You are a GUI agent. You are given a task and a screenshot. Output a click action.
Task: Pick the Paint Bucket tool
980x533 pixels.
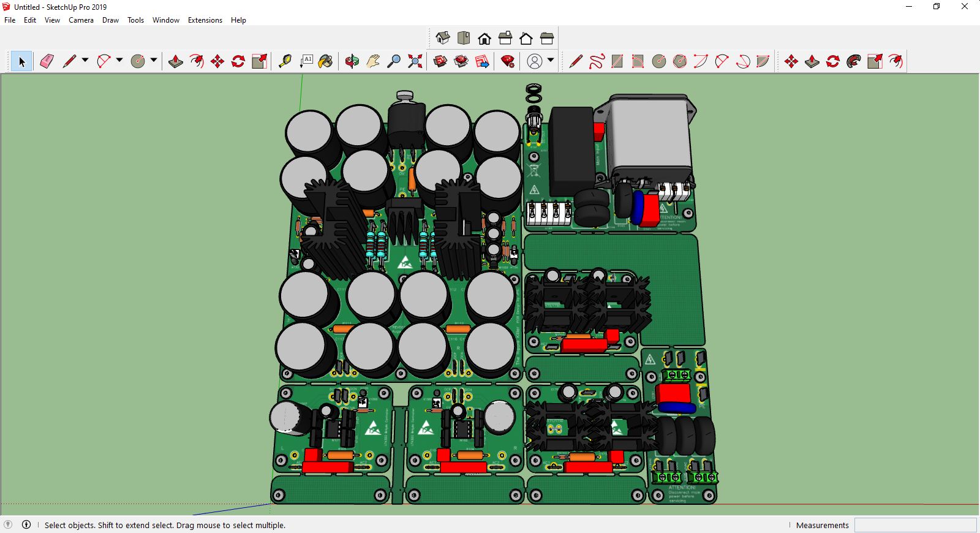pos(326,61)
